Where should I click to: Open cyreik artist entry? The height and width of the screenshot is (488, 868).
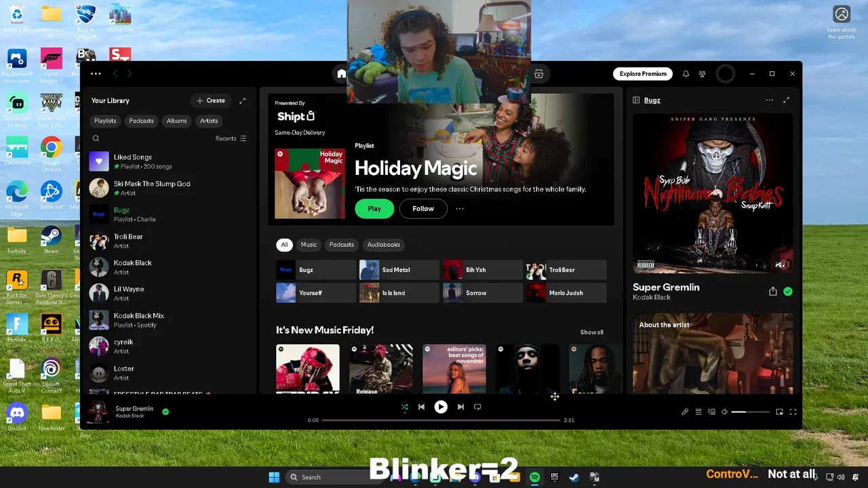[x=169, y=346]
